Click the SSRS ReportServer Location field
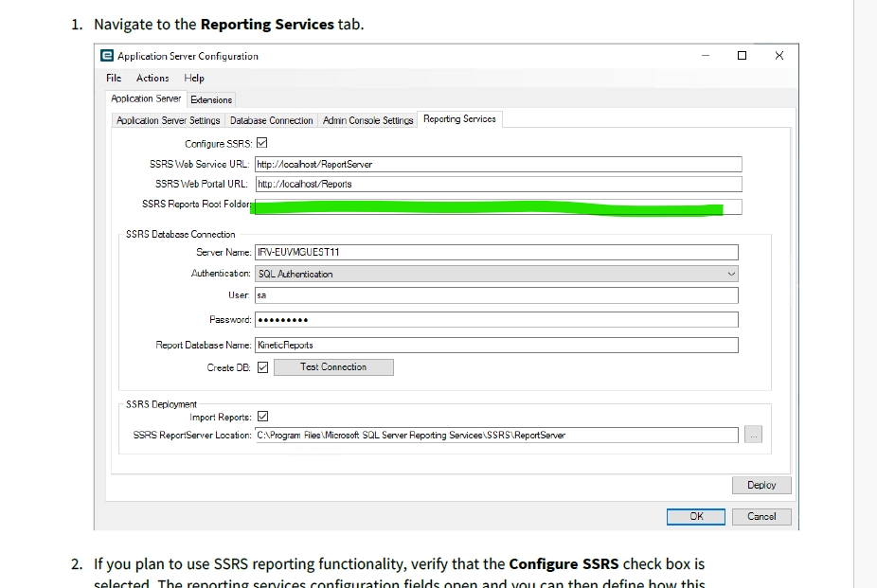The height and width of the screenshot is (588, 877). 496,435
